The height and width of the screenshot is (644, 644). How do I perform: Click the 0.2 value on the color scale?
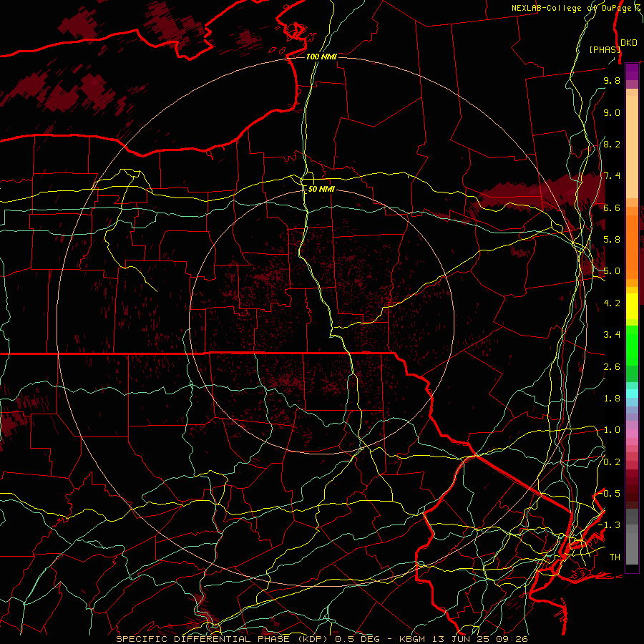click(x=612, y=462)
